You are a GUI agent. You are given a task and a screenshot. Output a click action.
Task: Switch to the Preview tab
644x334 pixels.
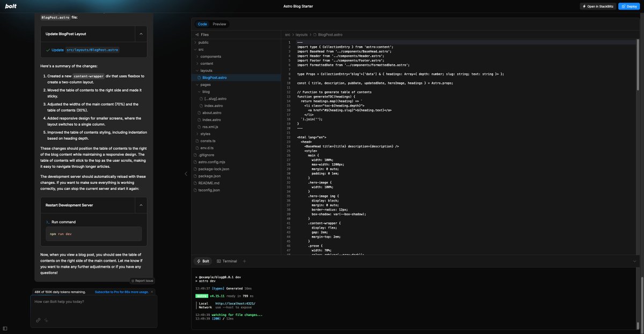[219, 24]
